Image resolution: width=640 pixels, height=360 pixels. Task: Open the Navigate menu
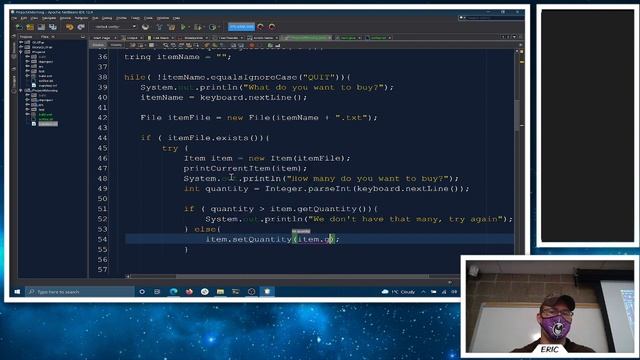pyautogui.click(x=49, y=18)
